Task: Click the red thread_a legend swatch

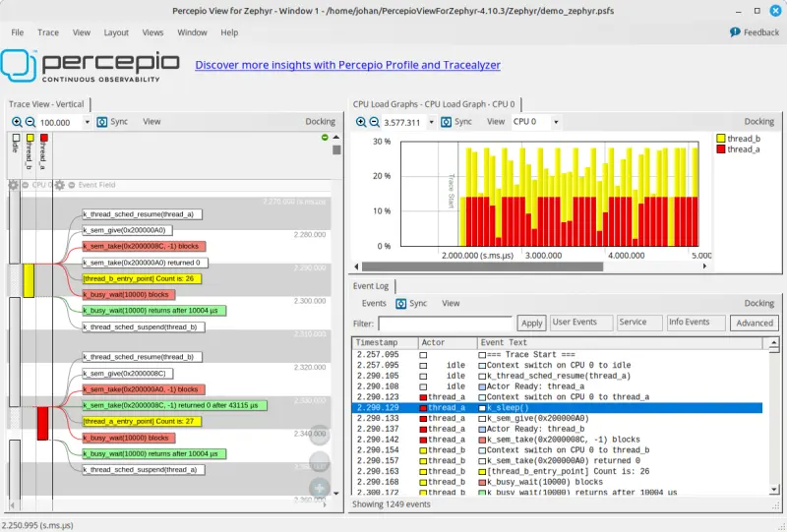Action: [x=721, y=149]
